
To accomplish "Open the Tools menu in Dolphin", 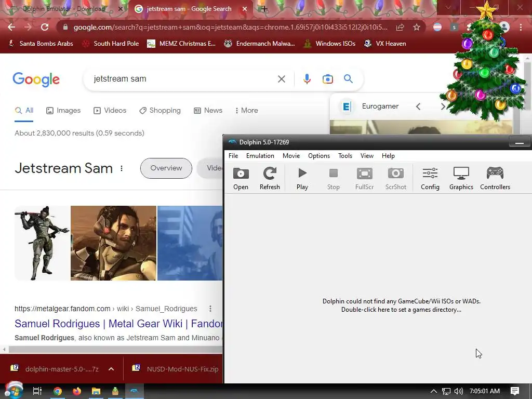I will click(x=345, y=156).
